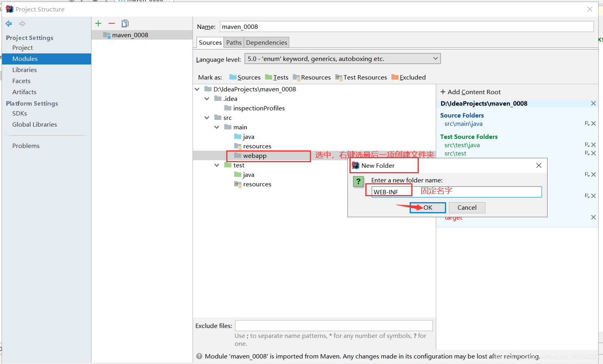603x364 pixels.
Task: Open Problems section
Action: [26, 146]
